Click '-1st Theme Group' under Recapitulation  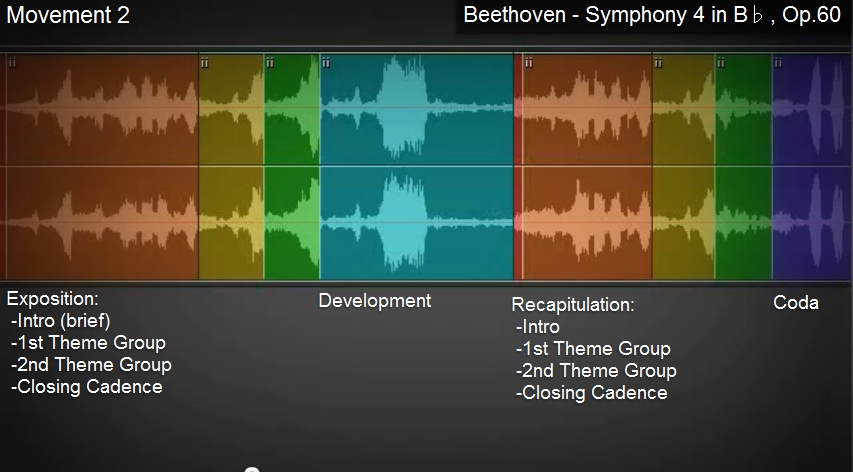click(x=593, y=349)
